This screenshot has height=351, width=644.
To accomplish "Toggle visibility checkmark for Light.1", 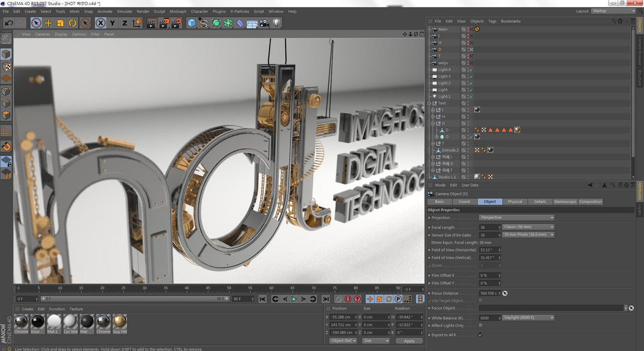I will [470, 96].
